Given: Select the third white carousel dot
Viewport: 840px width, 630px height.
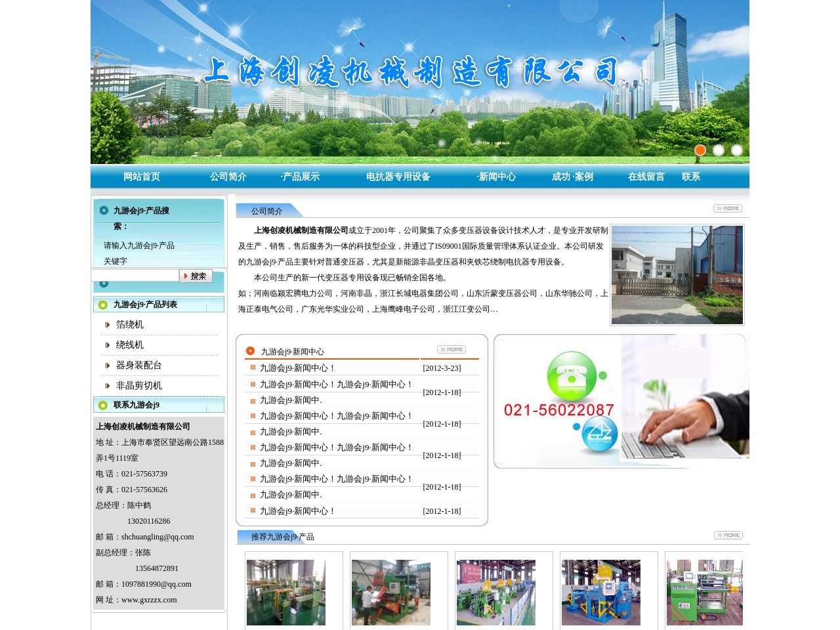Looking at the screenshot, I should (737, 150).
